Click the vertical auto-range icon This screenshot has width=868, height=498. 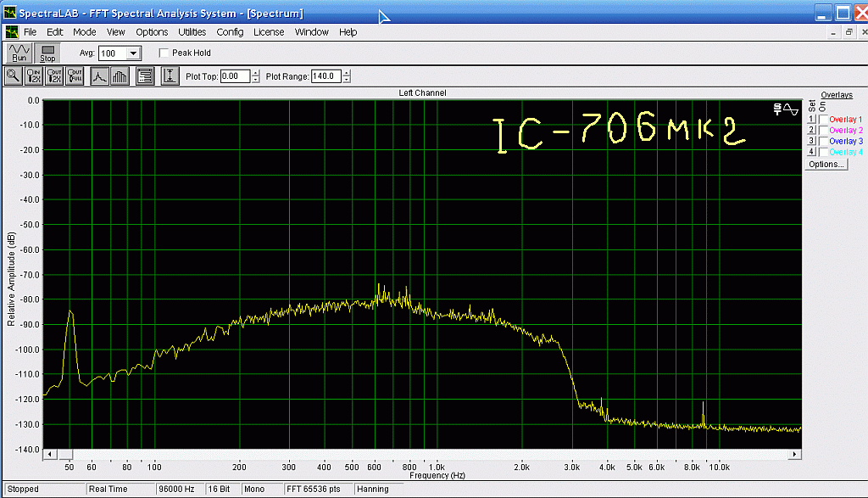[170, 76]
